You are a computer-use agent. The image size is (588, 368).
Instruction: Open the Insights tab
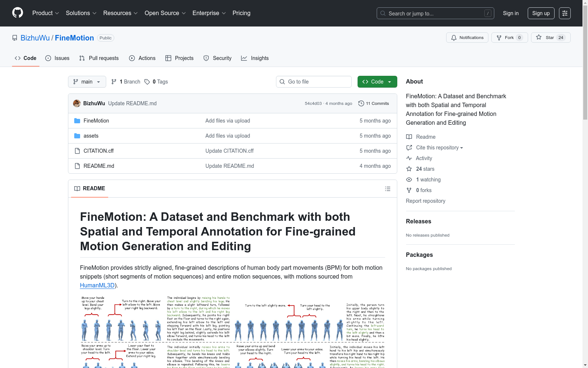click(x=255, y=58)
